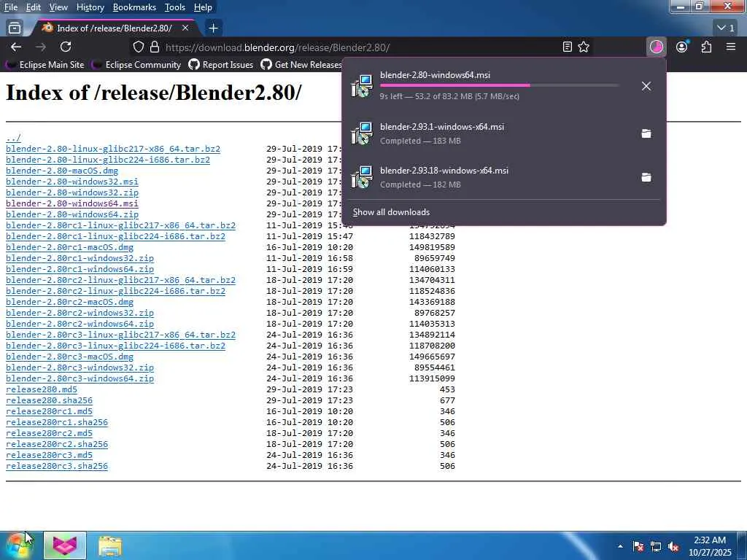Open a new tab with plus

tap(214, 28)
